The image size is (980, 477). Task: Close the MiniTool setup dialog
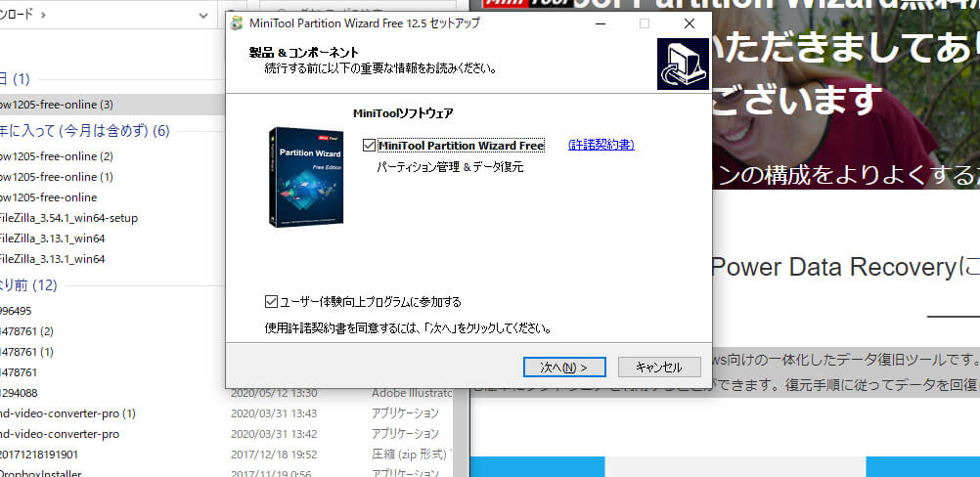[x=690, y=23]
